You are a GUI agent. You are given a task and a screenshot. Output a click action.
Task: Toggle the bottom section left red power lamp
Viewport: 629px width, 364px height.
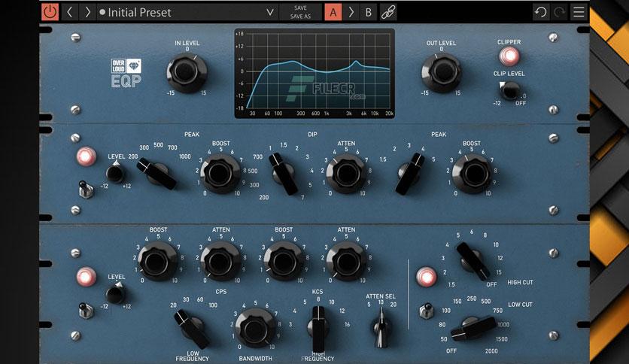pos(87,277)
